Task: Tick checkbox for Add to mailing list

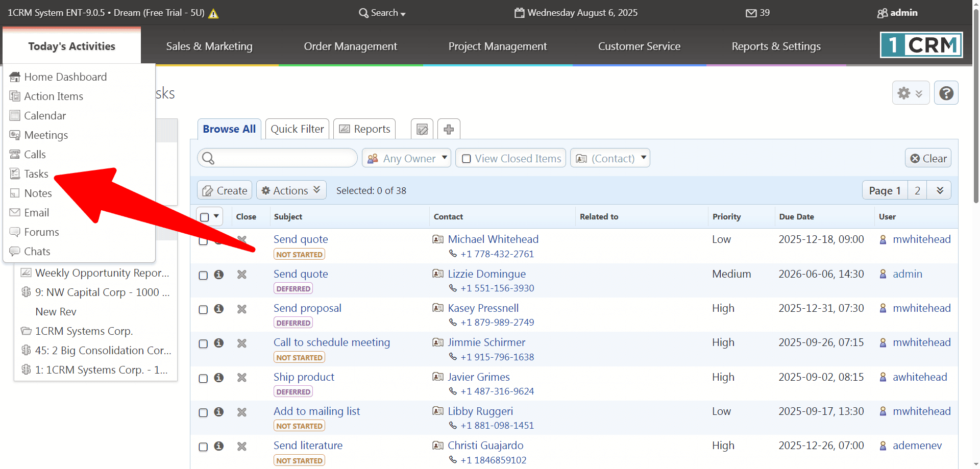Action: point(203,413)
